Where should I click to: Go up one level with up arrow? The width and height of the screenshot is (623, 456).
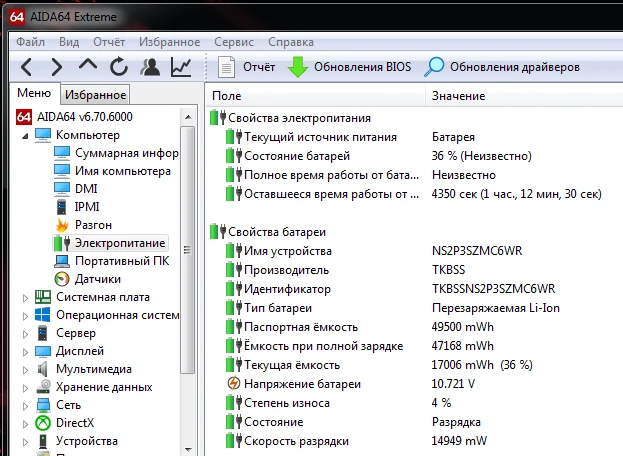tap(88, 65)
